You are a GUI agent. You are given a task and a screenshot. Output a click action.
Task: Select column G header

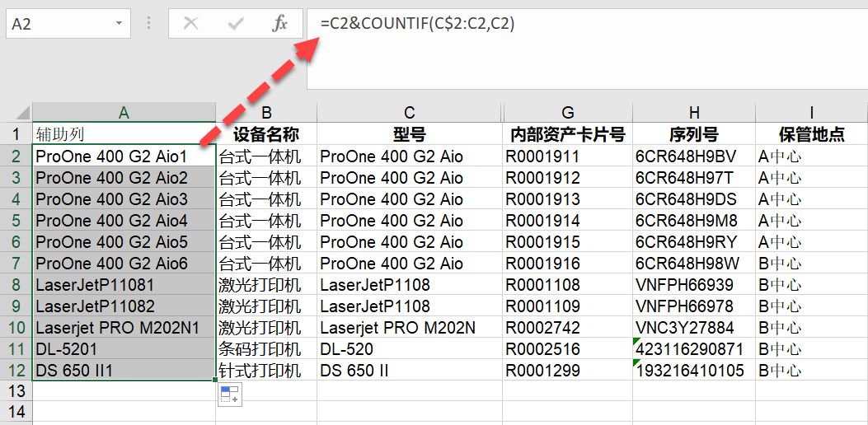pos(568,112)
